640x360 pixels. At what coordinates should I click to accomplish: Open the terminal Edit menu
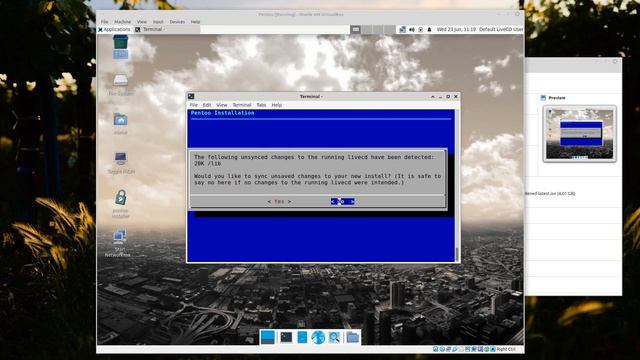pyautogui.click(x=207, y=105)
